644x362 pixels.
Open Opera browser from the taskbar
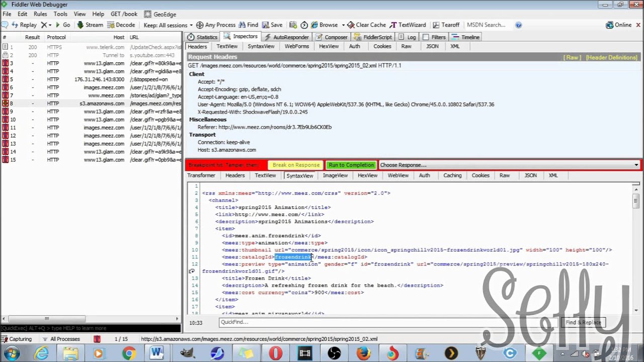click(x=275, y=353)
